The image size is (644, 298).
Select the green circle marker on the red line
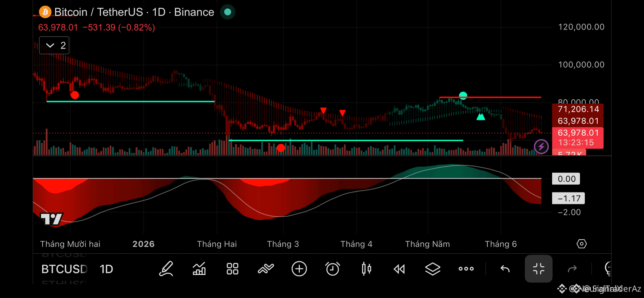point(463,95)
